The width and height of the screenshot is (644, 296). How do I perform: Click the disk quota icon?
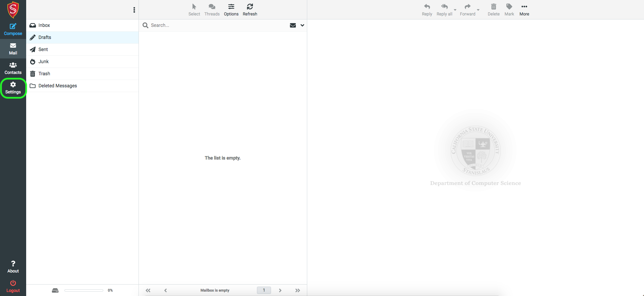click(55, 290)
